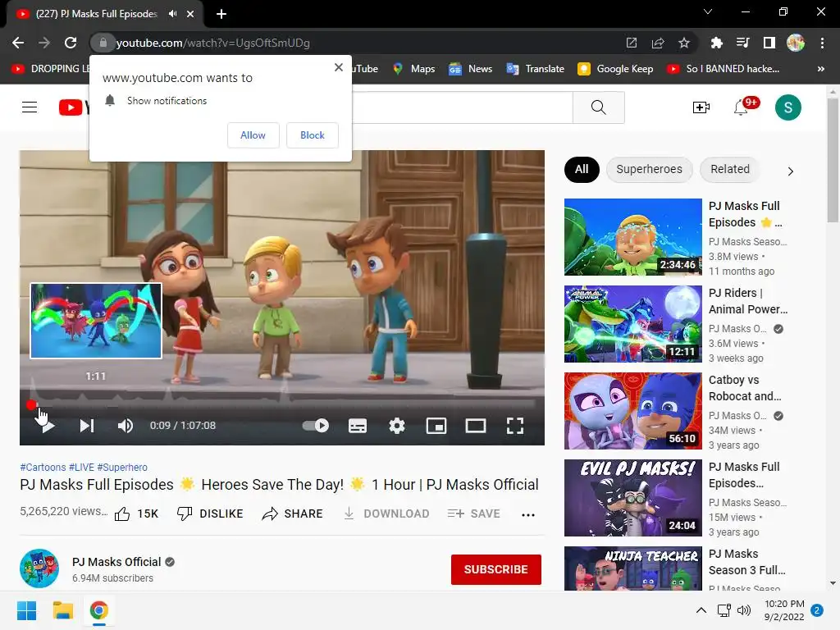Show hidden bookmarks with double chevron
Viewport: 840px width, 630px height.
coord(820,69)
